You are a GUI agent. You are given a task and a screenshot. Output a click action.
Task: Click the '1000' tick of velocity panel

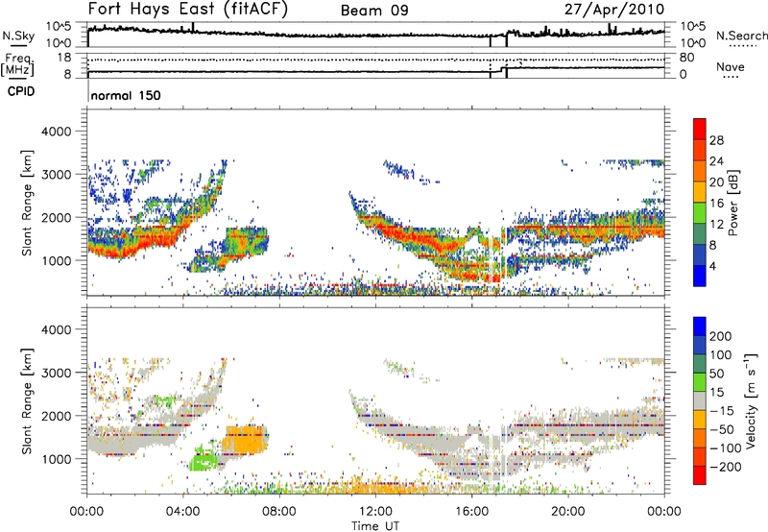[56, 459]
